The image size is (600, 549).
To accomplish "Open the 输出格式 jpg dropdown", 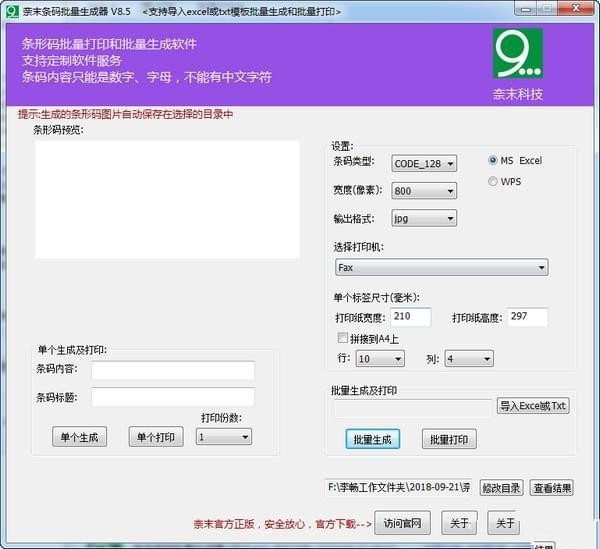I will coord(424,218).
